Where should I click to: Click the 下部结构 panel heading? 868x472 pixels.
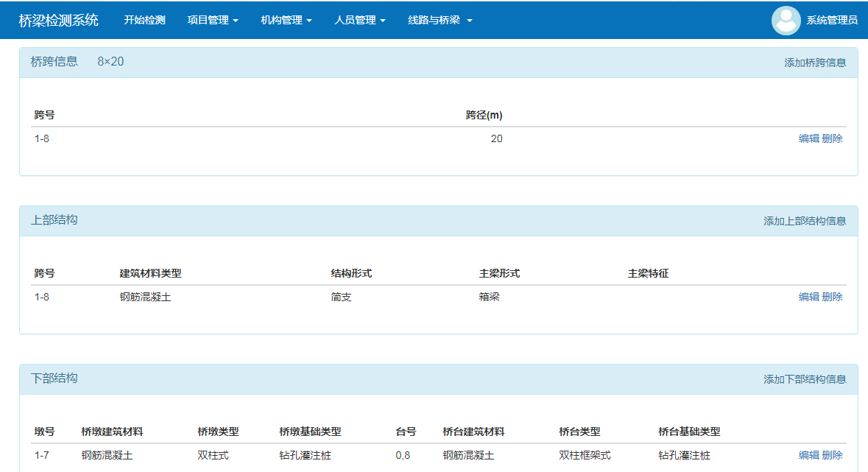[54, 378]
